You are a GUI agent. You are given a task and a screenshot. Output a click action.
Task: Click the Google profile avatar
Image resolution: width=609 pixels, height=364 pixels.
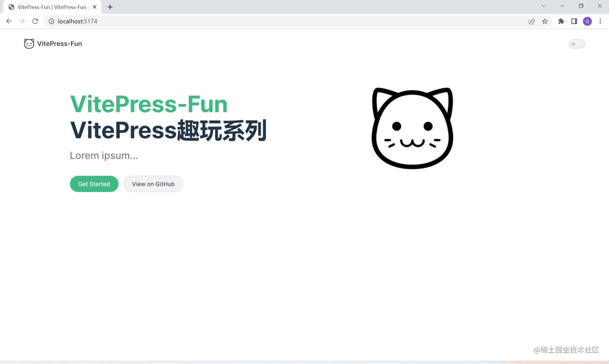587,21
